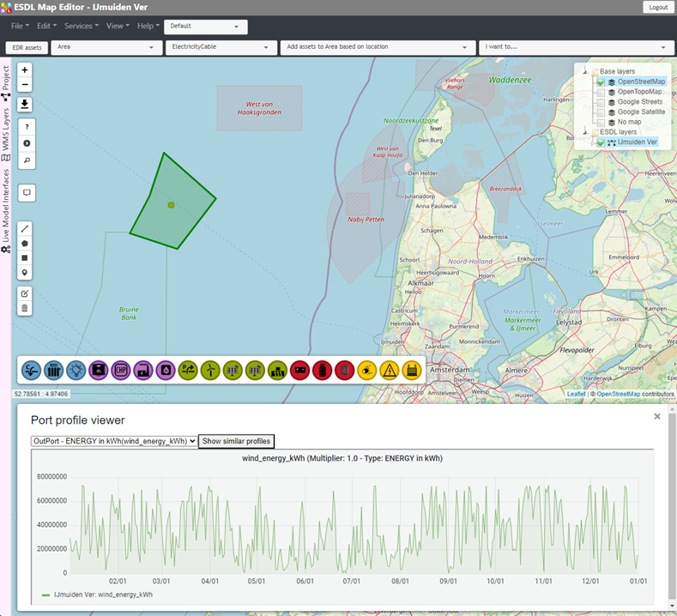Open the Services menu
Viewport: 677px width, 616px height.
[82, 27]
